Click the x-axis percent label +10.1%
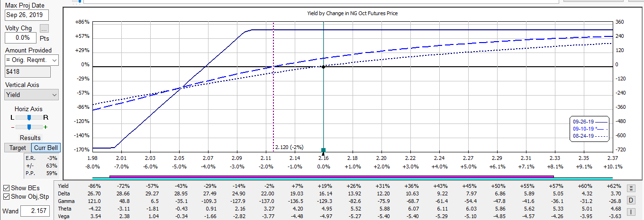The image size is (644, 220). click(613, 167)
